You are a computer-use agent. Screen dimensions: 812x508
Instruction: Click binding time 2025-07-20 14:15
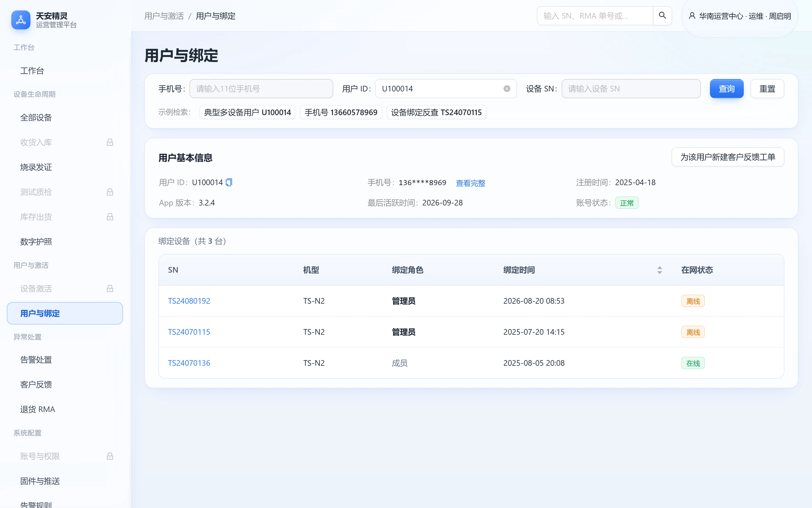point(534,332)
